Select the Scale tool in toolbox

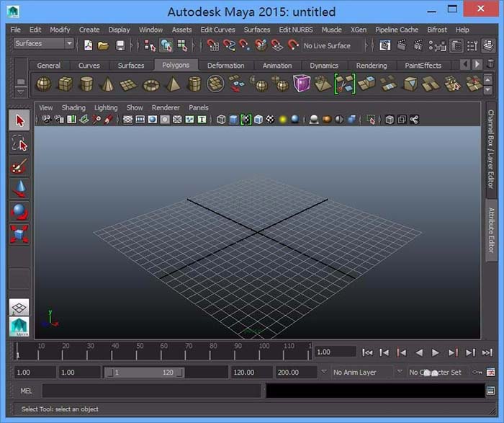19,234
